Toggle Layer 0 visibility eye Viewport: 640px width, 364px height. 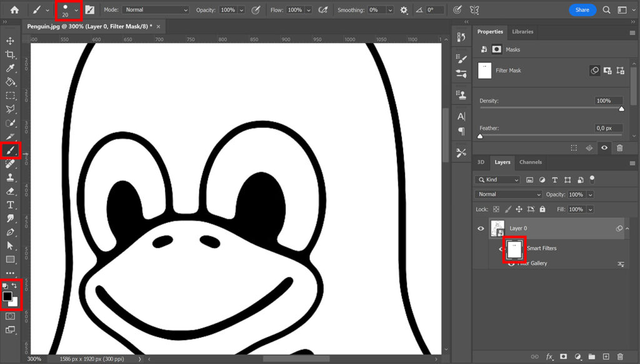click(481, 229)
